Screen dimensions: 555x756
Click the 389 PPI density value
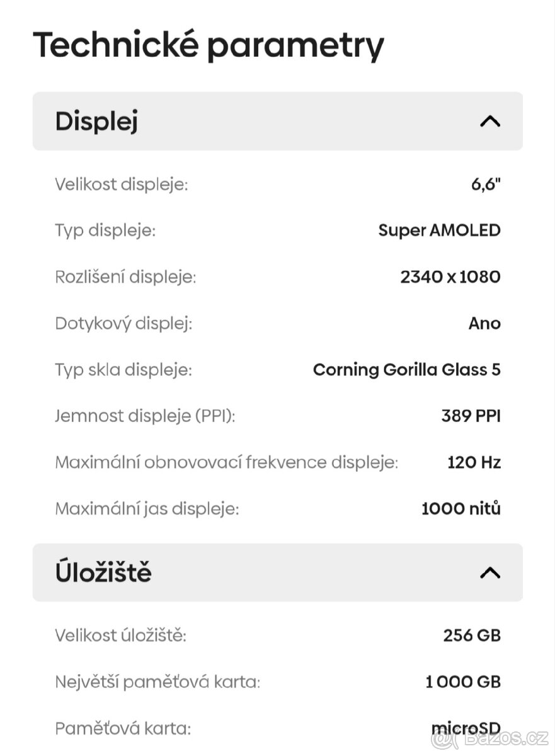(471, 416)
